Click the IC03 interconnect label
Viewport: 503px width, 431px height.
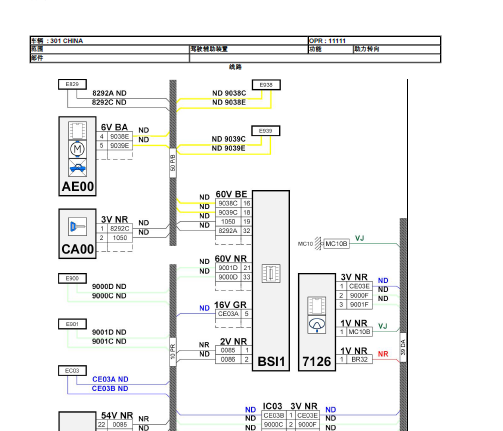coord(272,406)
